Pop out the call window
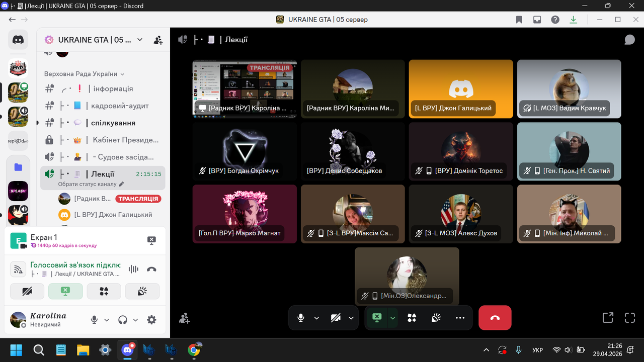The width and height of the screenshot is (644, 362). pyautogui.click(x=608, y=318)
